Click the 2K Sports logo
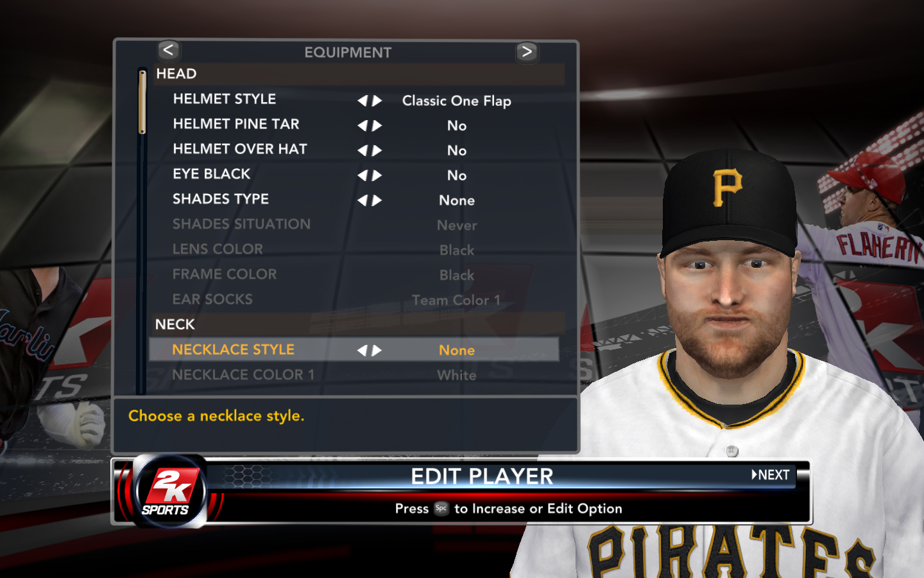 coord(169,492)
